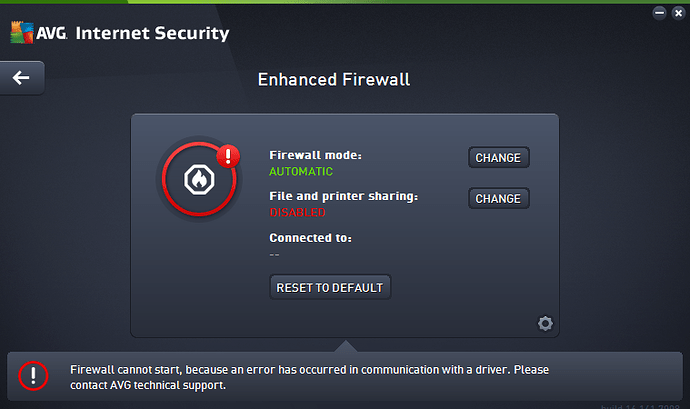The image size is (690, 409).
Task: Click the Internet Security title text
Action: click(x=152, y=33)
